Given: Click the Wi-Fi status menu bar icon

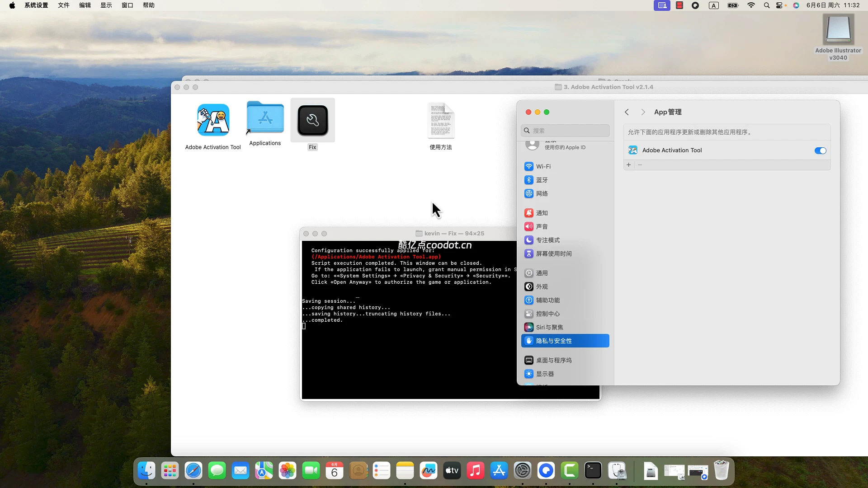Looking at the screenshot, I should click(751, 5).
